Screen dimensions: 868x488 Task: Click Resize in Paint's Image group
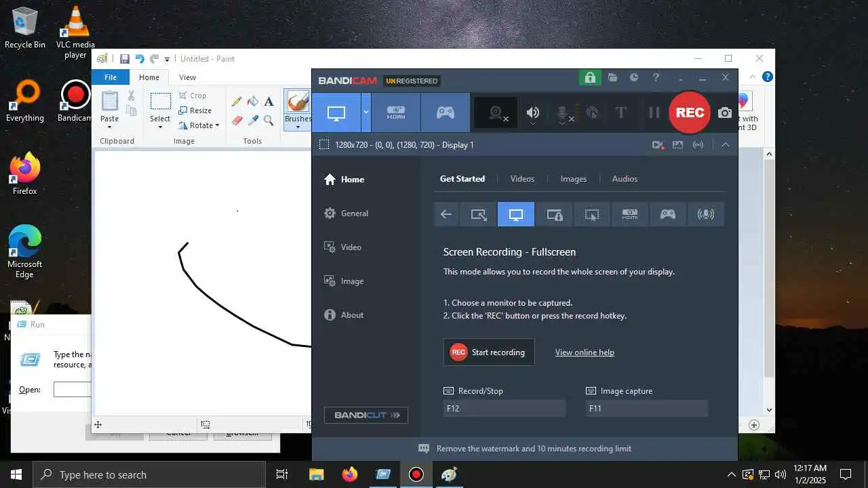click(195, 110)
